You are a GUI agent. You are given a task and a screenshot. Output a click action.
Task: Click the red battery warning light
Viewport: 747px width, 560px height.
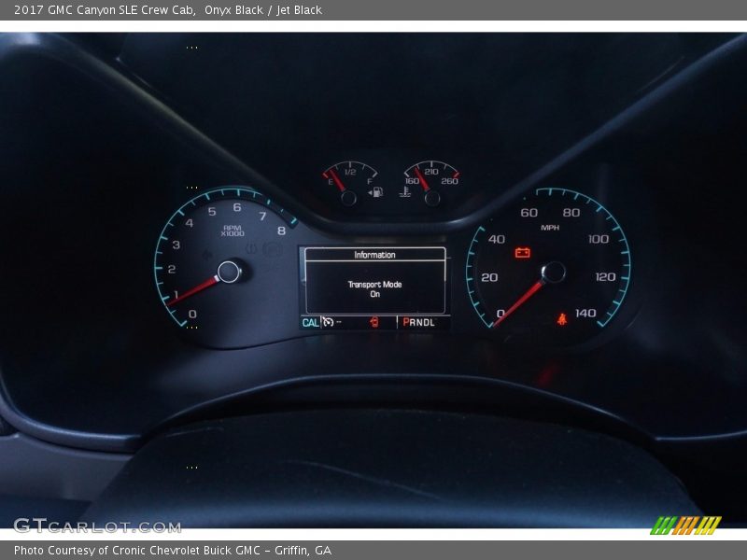pos(523,252)
